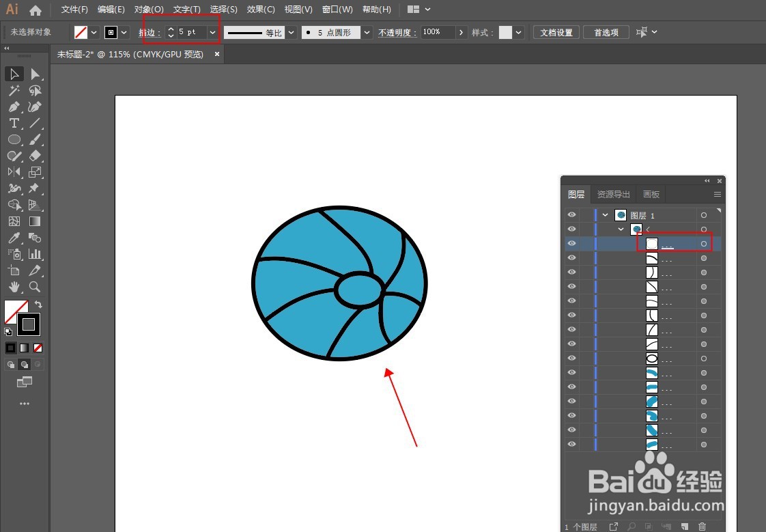Select the Mesh tool
Viewport: 766px width, 532px height.
14,221
